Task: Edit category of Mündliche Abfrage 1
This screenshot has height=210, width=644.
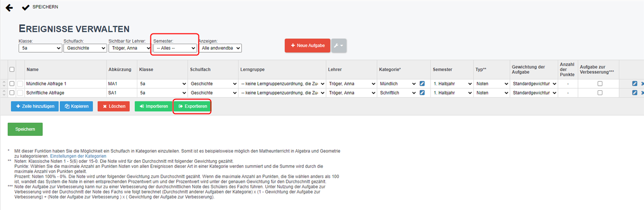Action: tap(422, 84)
